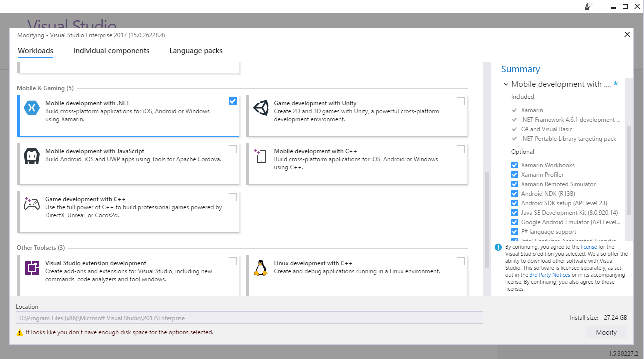Click the Unity cube icon
This screenshot has width=644, height=359.
(261, 108)
